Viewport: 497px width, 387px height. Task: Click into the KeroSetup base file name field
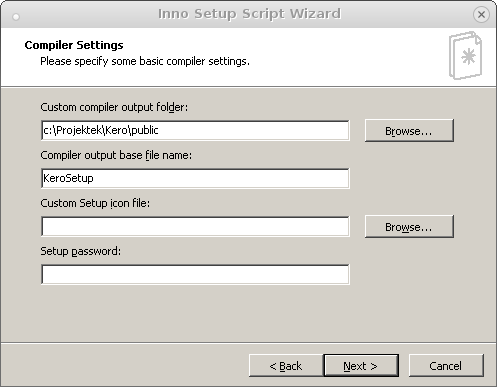tap(195, 178)
